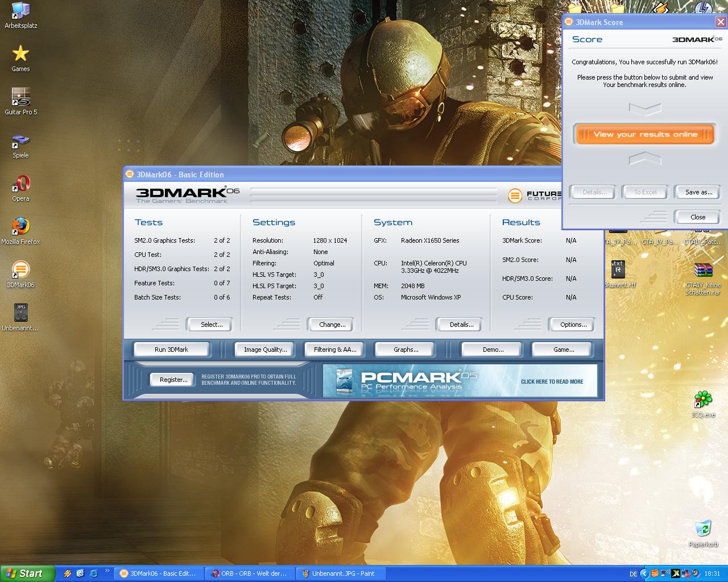Open results Options button
The image size is (728, 582).
tap(573, 325)
